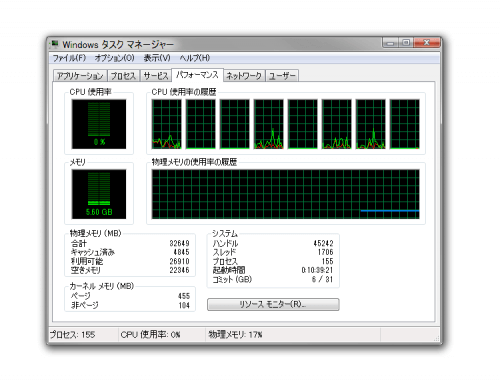Click the fourth CPU core history graph

click(x=269, y=124)
